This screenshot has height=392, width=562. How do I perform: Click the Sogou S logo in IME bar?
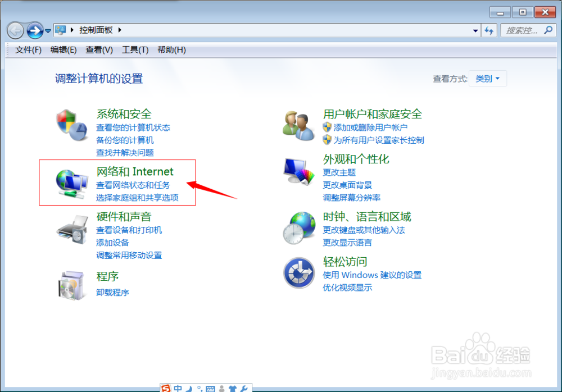tap(166, 389)
